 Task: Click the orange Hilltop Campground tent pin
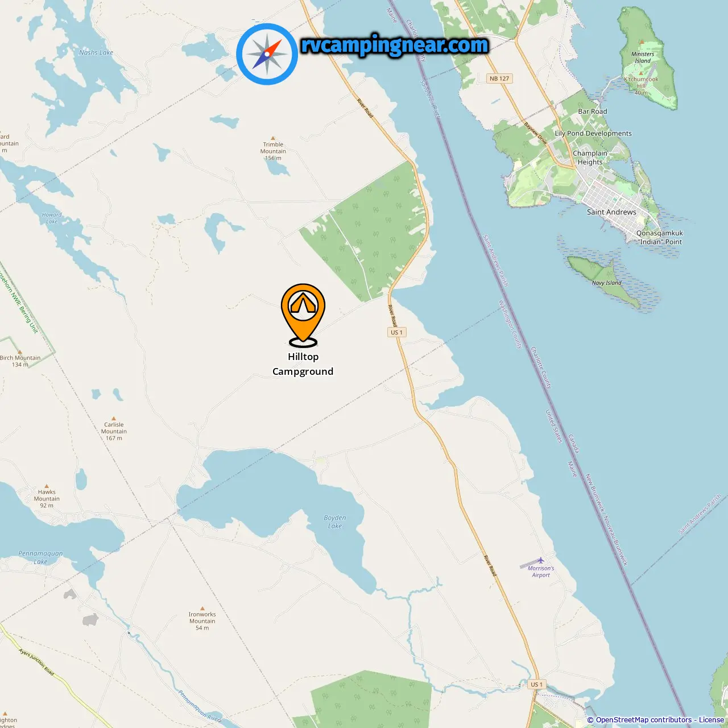coord(303,315)
